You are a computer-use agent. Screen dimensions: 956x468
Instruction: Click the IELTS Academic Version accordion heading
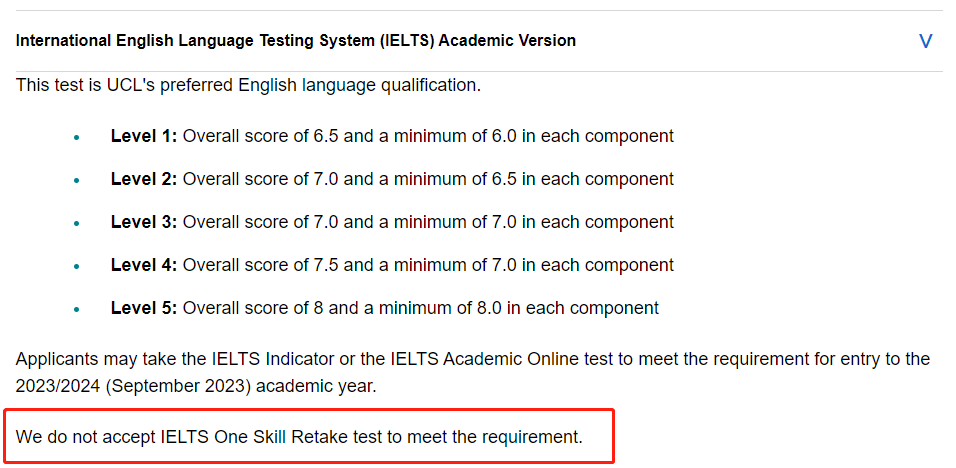click(296, 41)
